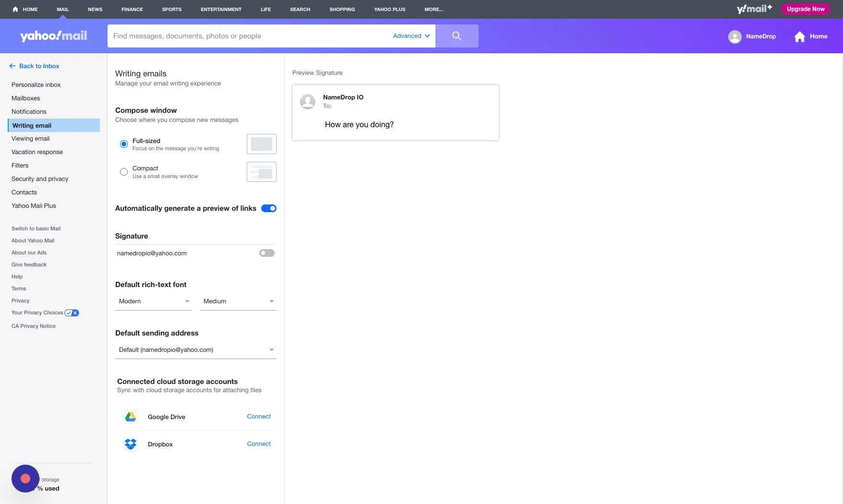Go to NEWS in top navigation

coord(95,9)
